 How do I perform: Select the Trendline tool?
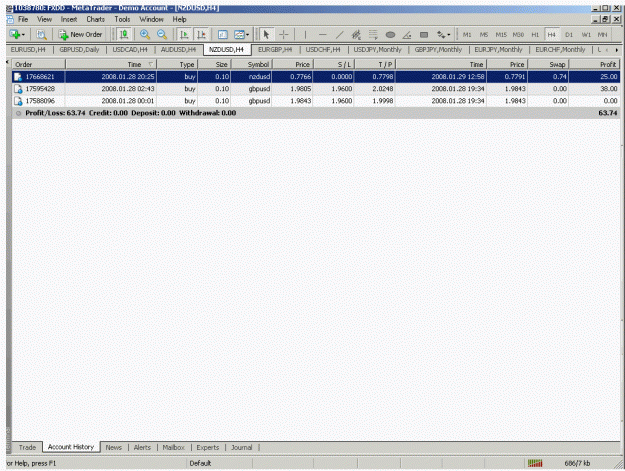(339, 35)
